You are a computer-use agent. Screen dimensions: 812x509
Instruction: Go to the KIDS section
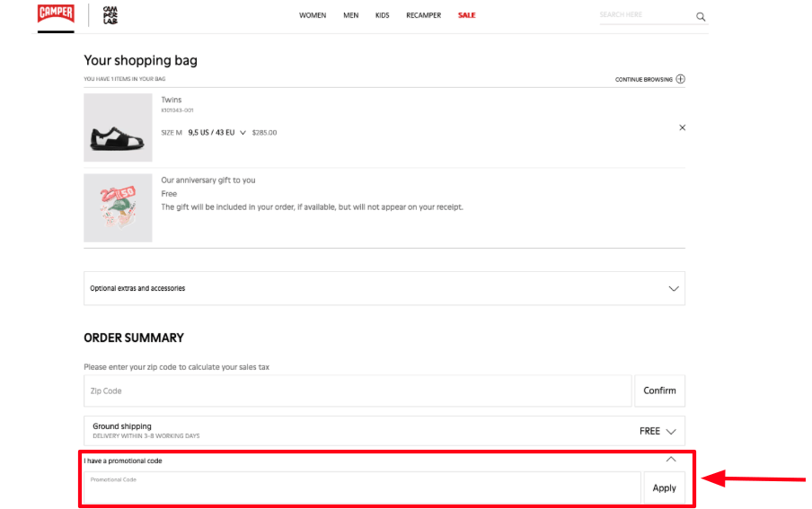pos(383,15)
